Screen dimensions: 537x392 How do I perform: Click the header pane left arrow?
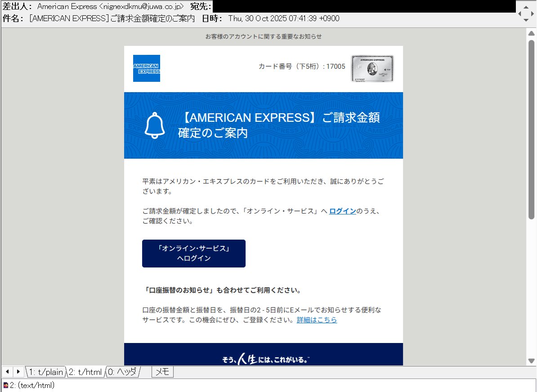(x=519, y=13)
